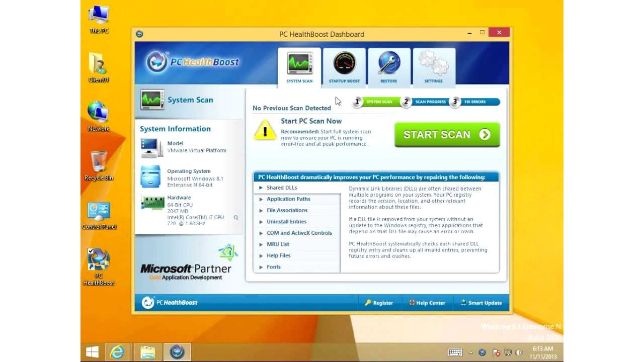The width and height of the screenshot is (644, 362).
Task: Click the Windows Start button
Action: pos(92,352)
